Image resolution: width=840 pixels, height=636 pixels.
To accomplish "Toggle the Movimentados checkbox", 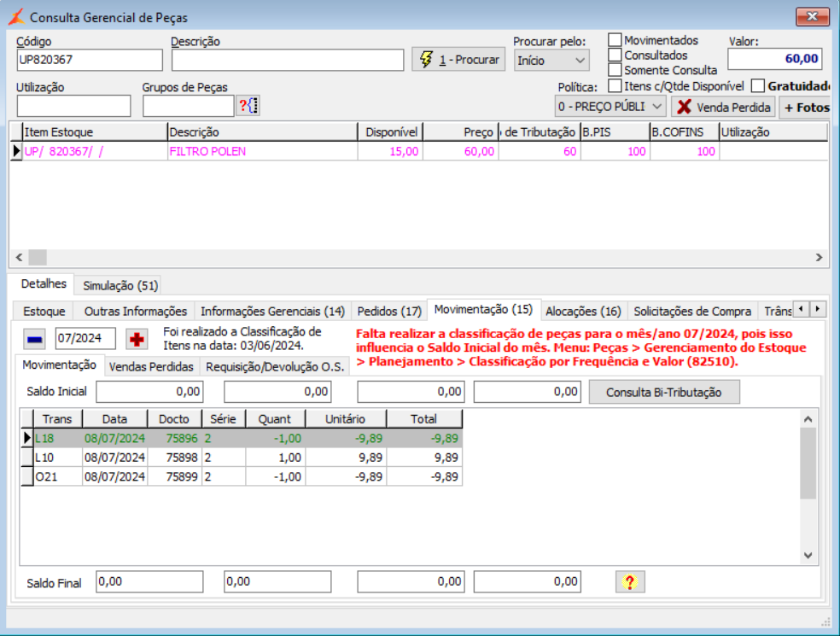I will click(615, 40).
